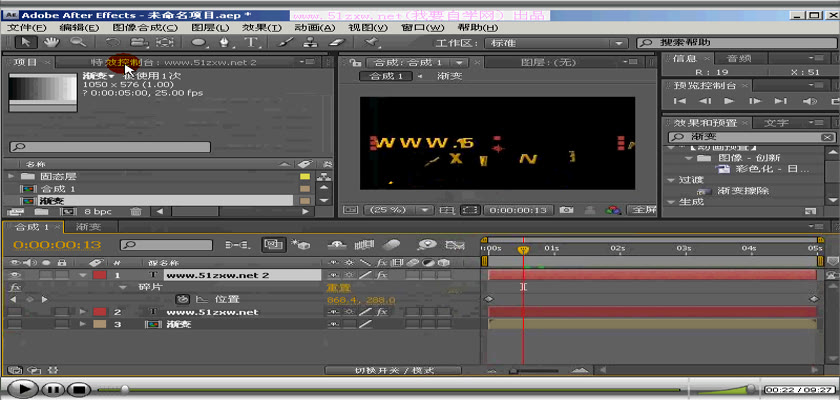Toggle viewer lock icon beside 合成 tab
This screenshot has height=400, width=840.
[354, 63]
